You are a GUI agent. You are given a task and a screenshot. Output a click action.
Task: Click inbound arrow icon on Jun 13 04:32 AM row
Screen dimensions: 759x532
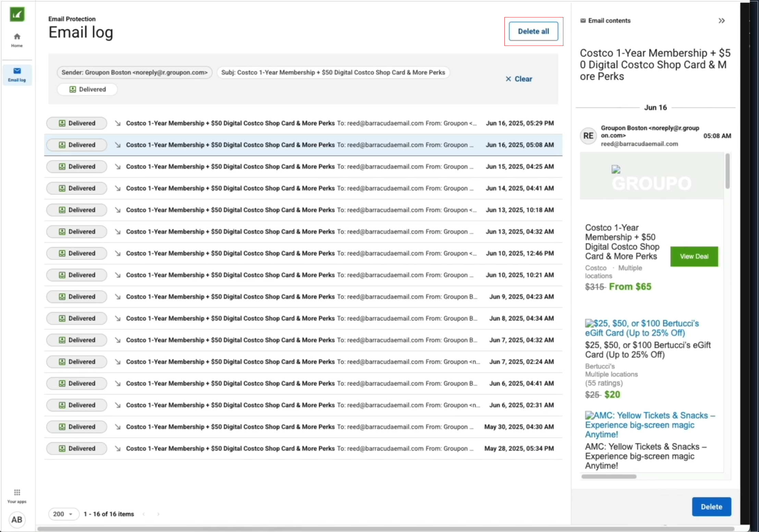(118, 232)
